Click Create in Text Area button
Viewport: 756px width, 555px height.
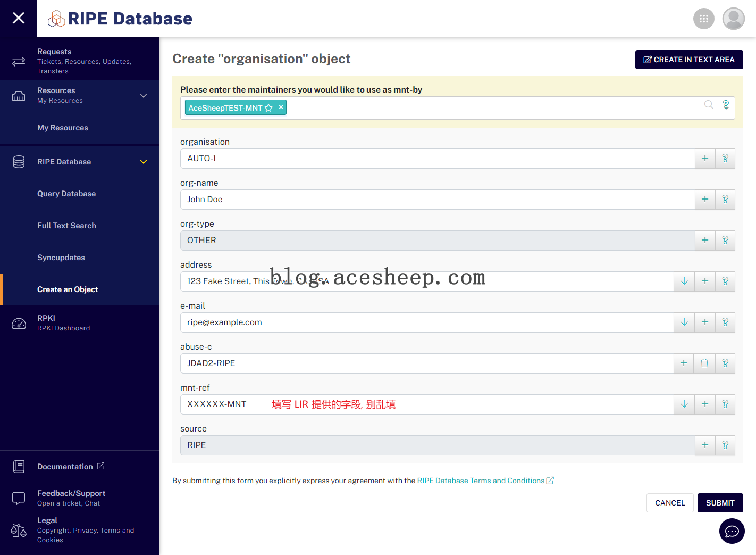[x=689, y=60]
